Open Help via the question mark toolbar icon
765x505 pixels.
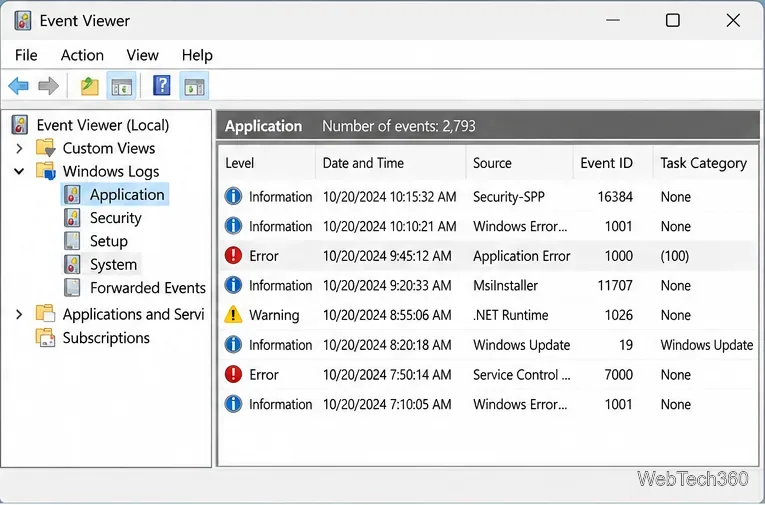point(161,85)
